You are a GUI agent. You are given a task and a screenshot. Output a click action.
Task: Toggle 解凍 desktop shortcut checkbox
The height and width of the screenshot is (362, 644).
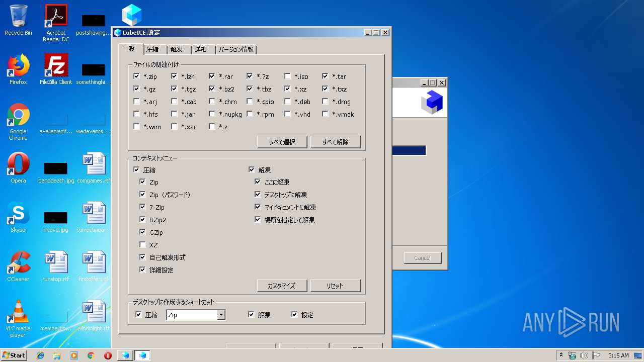pyautogui.click(x=251, y=315)
